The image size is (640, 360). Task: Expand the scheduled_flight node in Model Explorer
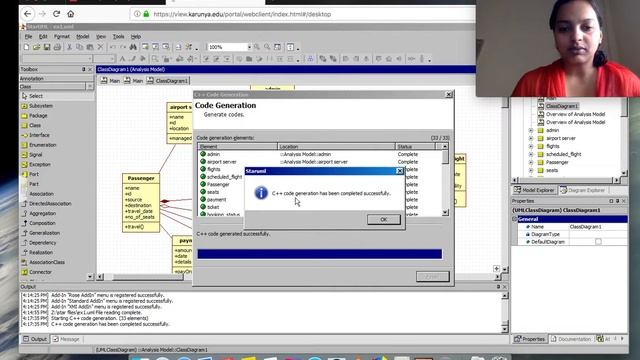point(531,154)
